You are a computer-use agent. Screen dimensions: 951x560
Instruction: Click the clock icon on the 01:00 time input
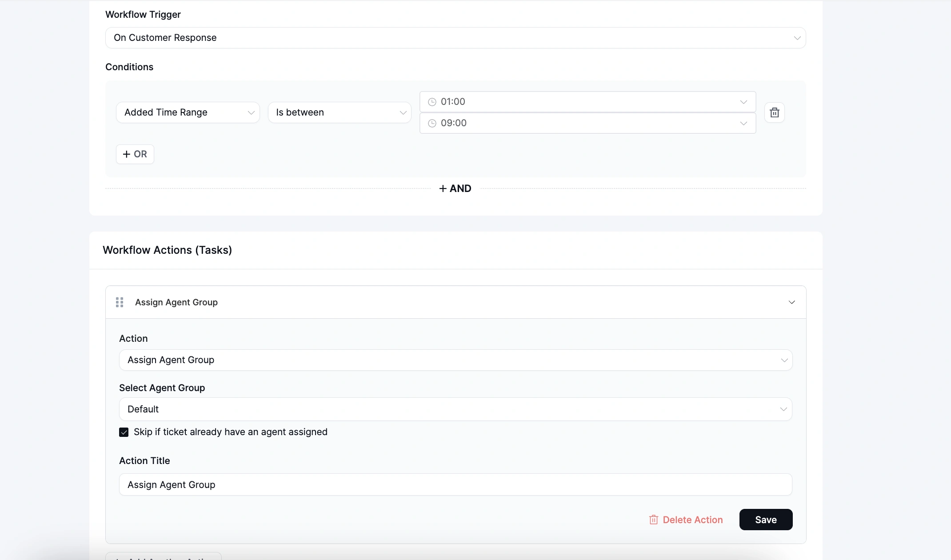point(432,101)
